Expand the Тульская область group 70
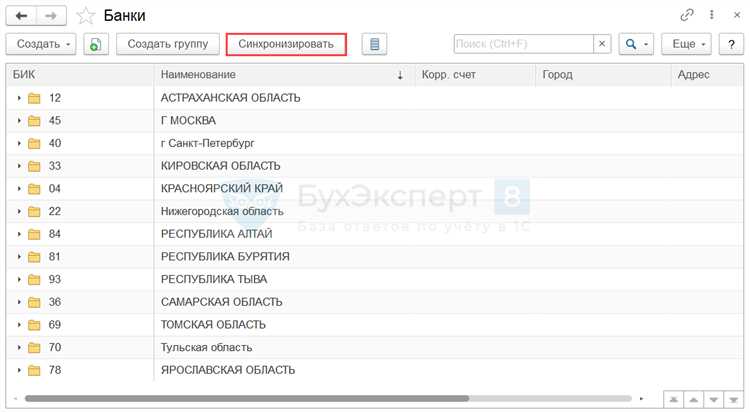This screenshot has height=413, width=750. coord(19,347)
